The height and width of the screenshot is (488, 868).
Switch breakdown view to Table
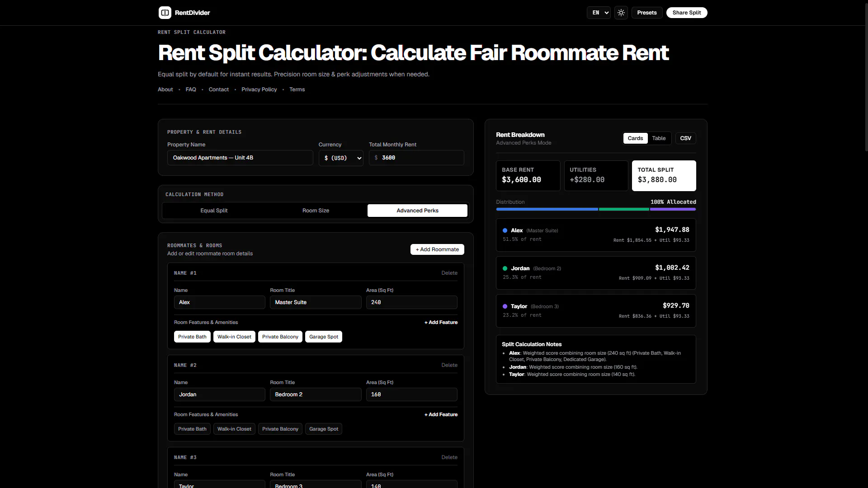[659, 138]
